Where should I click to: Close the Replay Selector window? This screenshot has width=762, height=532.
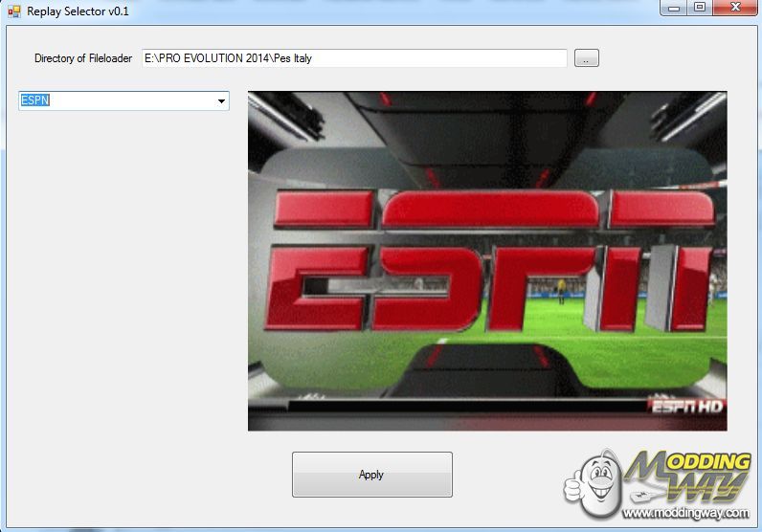click(733, 8)
